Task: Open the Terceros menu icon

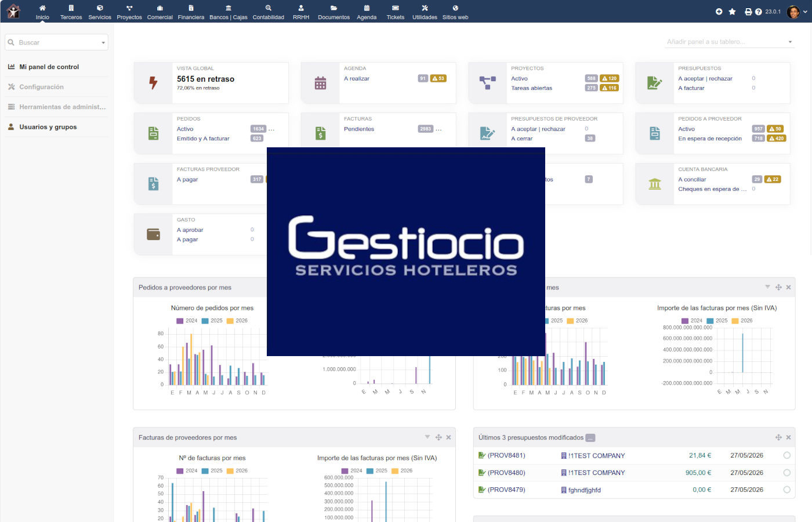Action: [x=71, y=8]
